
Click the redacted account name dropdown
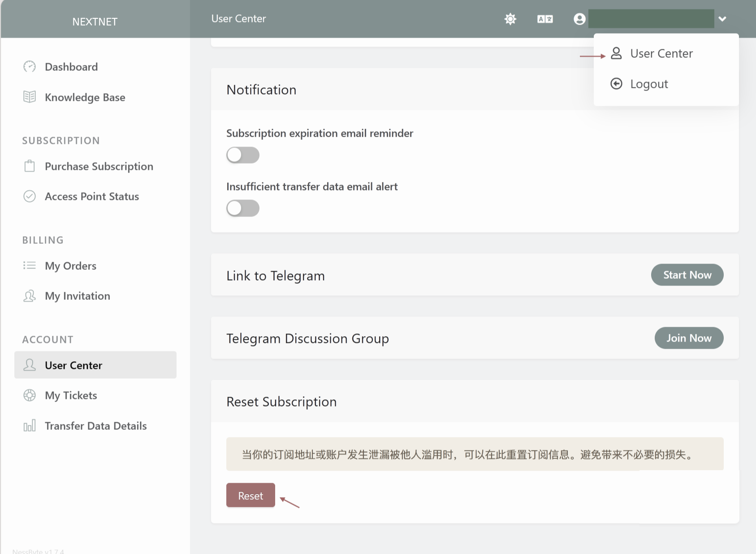(x=651, y=19)
